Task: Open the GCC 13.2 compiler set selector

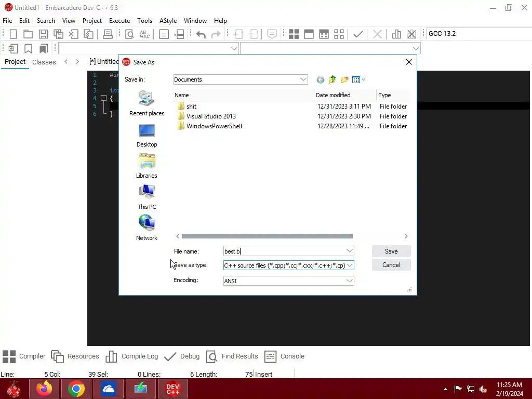Action: [478, 34]
